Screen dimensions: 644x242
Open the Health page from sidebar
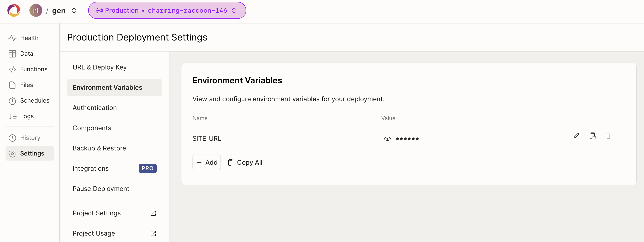[29, 38]
